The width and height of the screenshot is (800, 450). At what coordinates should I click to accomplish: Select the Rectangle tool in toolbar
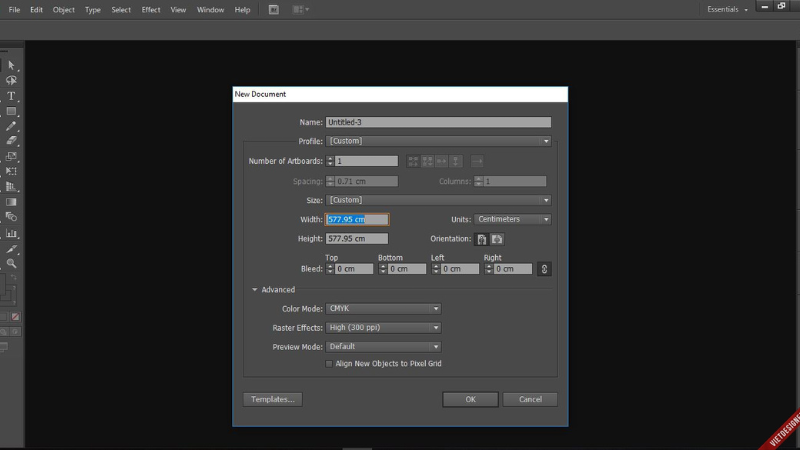point(11,111)
